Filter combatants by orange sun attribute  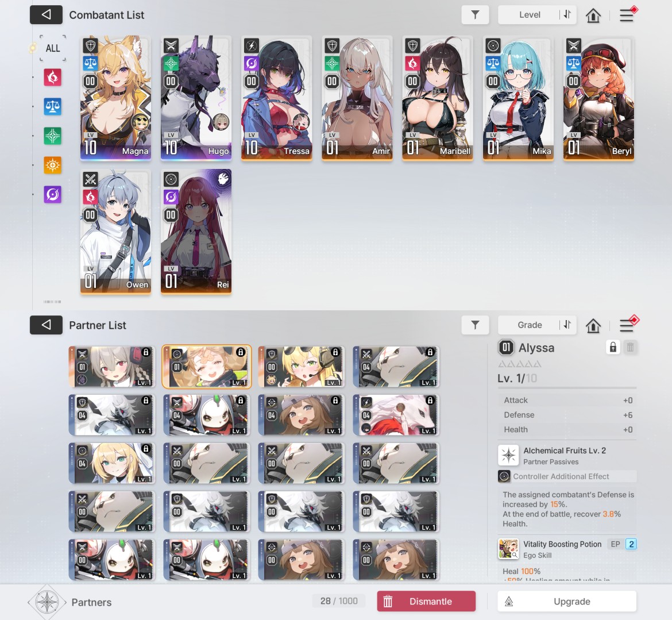[x=53, y=165]
